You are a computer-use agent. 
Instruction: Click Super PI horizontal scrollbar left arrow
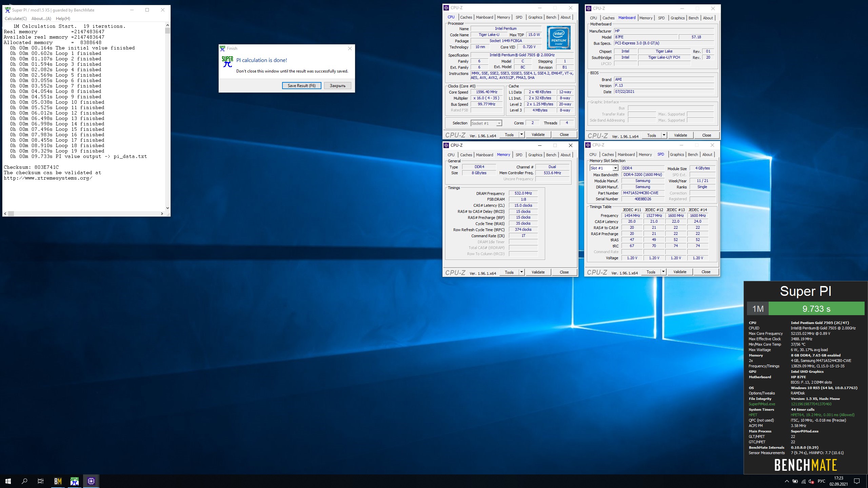coord(5,213)
